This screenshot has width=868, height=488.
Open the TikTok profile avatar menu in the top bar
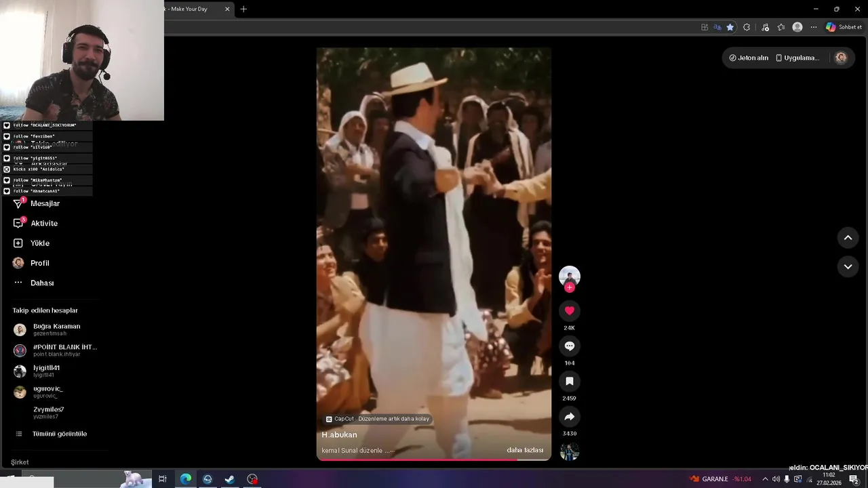click(x=841, y=58)
